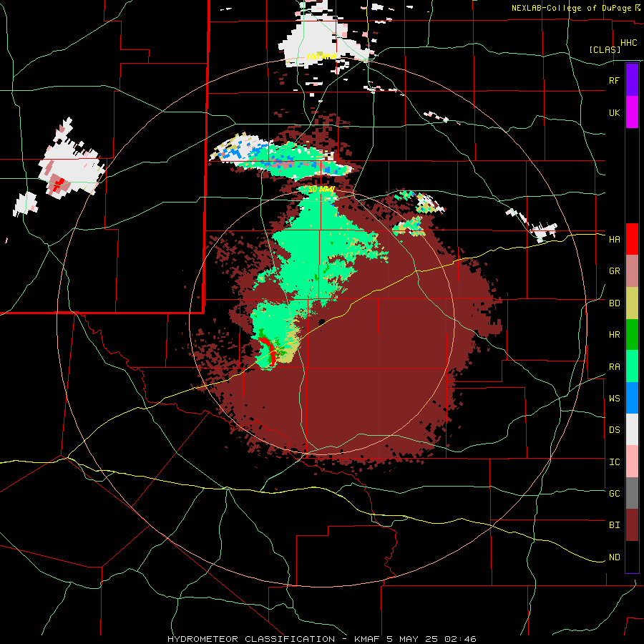
Task: Click the 100 NMI range ring label
Action: [321, 57]
